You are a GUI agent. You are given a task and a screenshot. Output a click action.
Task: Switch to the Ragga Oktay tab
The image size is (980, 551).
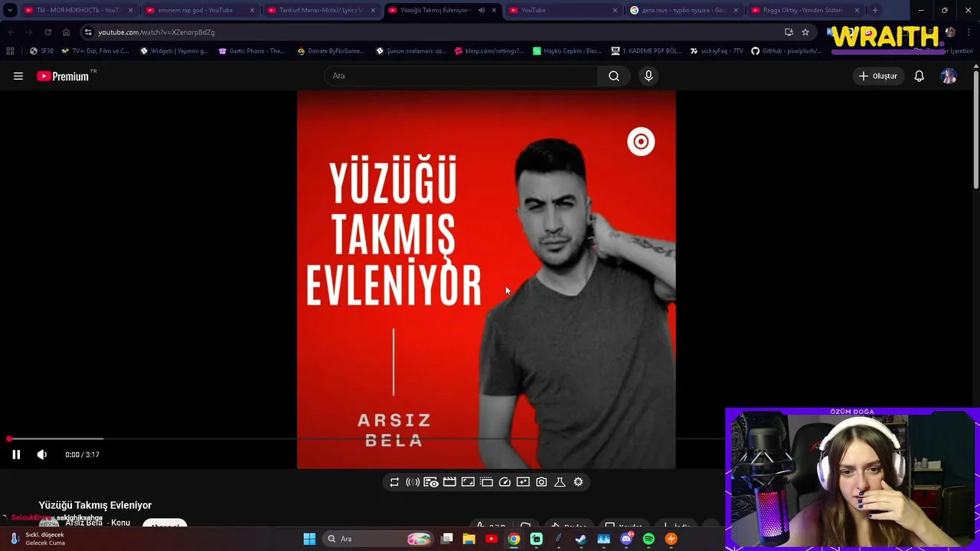tap(805, 10)
